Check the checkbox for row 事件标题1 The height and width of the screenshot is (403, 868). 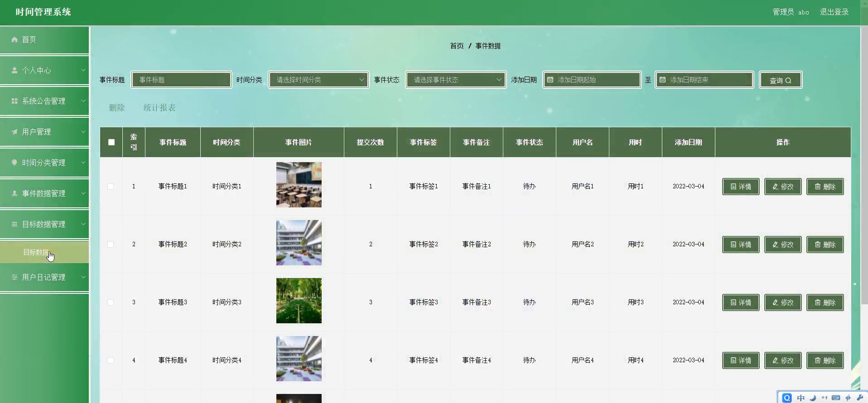click(111, 187)
